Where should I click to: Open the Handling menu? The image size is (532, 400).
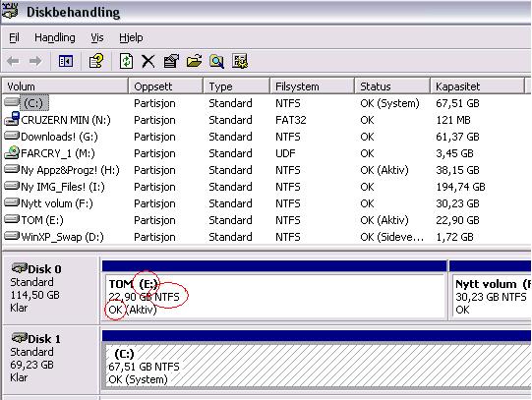tap(55, 37)
